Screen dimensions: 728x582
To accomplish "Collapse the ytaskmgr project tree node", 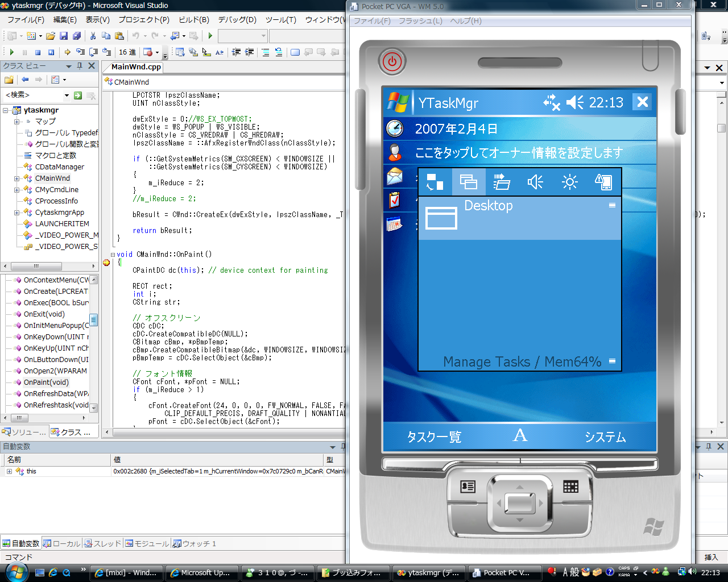I will (6, 110).
